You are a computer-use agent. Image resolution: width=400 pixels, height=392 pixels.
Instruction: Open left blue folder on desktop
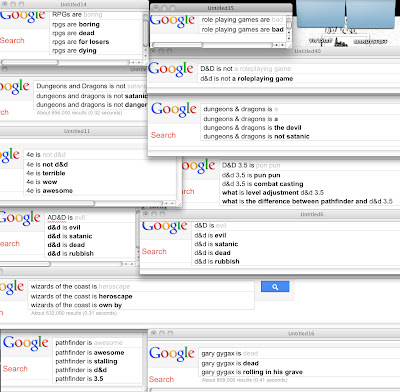320,13
